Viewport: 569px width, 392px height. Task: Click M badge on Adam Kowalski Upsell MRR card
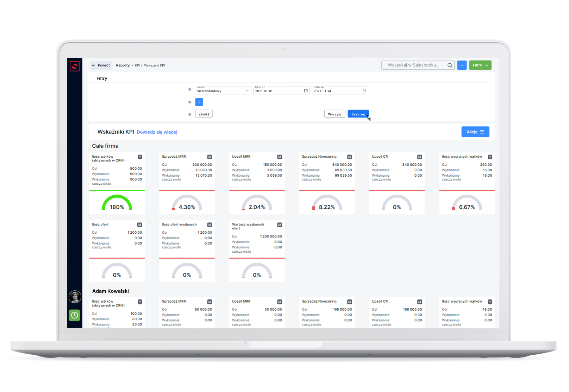280,302
